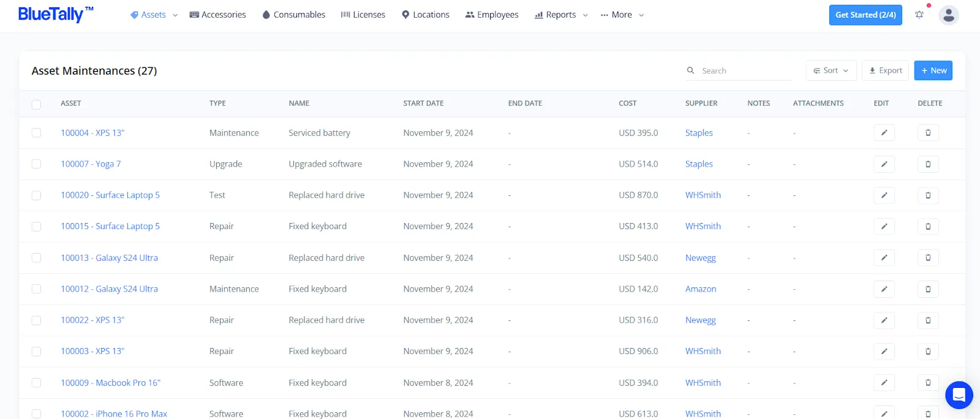Screen dimensions: 980x419
Task: Click the search magnifier icon
Action: click(690, 70)
